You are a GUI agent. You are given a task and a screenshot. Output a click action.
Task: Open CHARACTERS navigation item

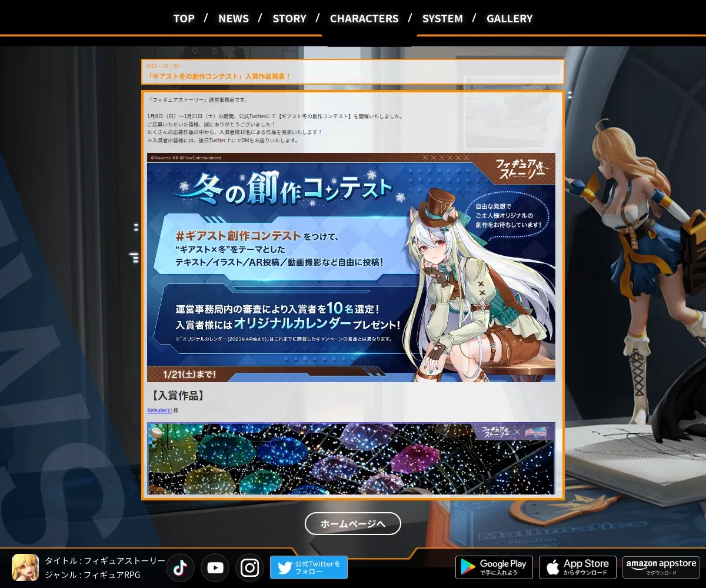[x=364, y=18]
